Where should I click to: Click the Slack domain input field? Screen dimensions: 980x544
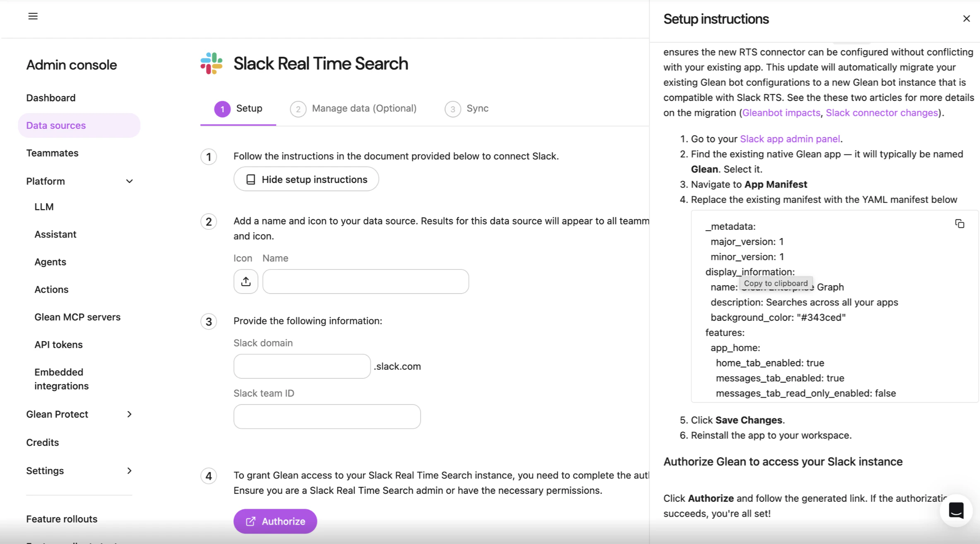[x=301, y=366]
